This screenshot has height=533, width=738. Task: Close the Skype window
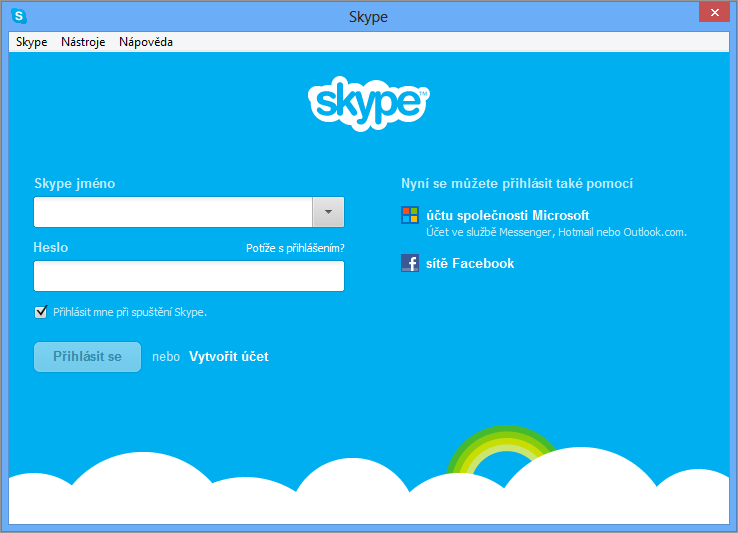[712, 13]
